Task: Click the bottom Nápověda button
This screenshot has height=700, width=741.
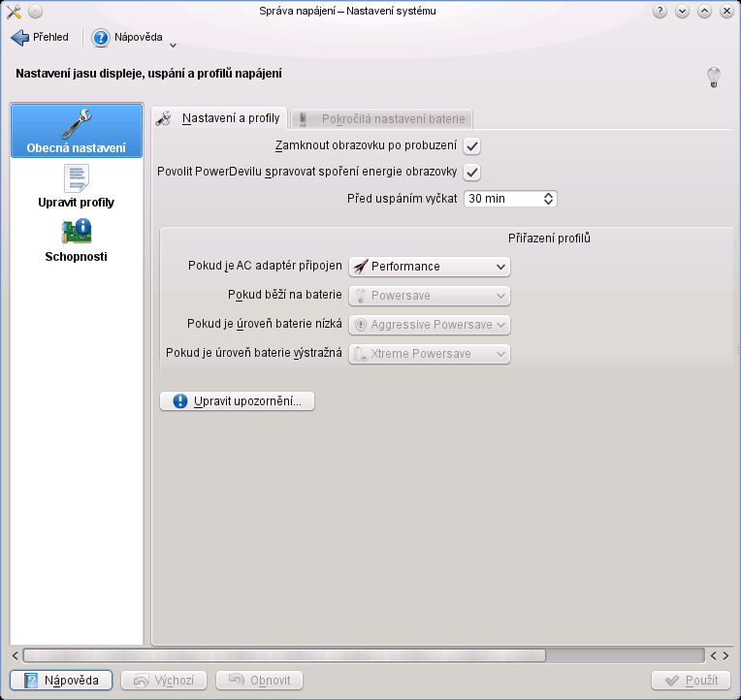Action: [x=61, y=681]
